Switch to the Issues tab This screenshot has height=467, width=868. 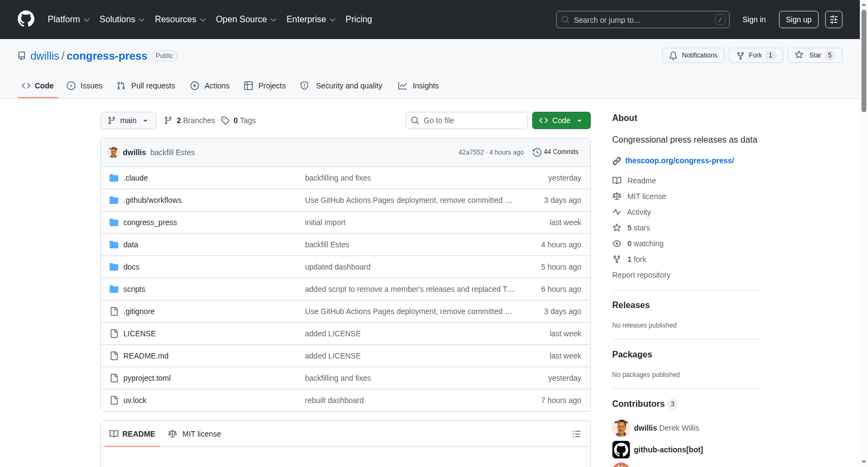pos(85,86)
